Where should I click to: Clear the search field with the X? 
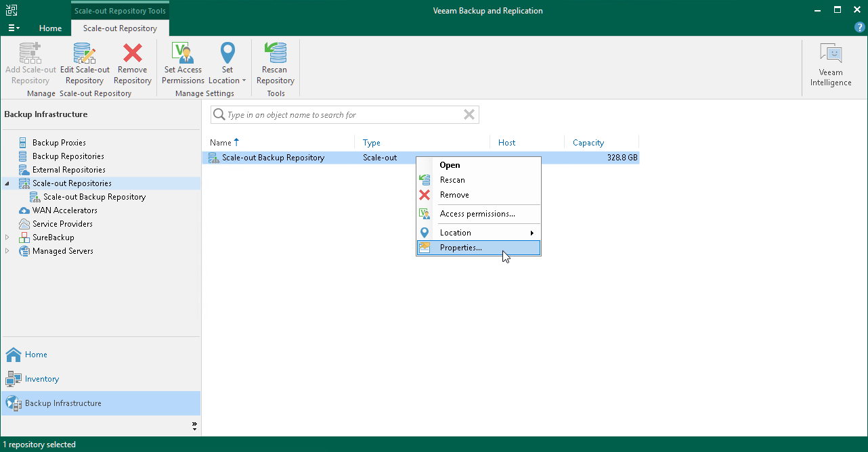(x=469, y=114)
